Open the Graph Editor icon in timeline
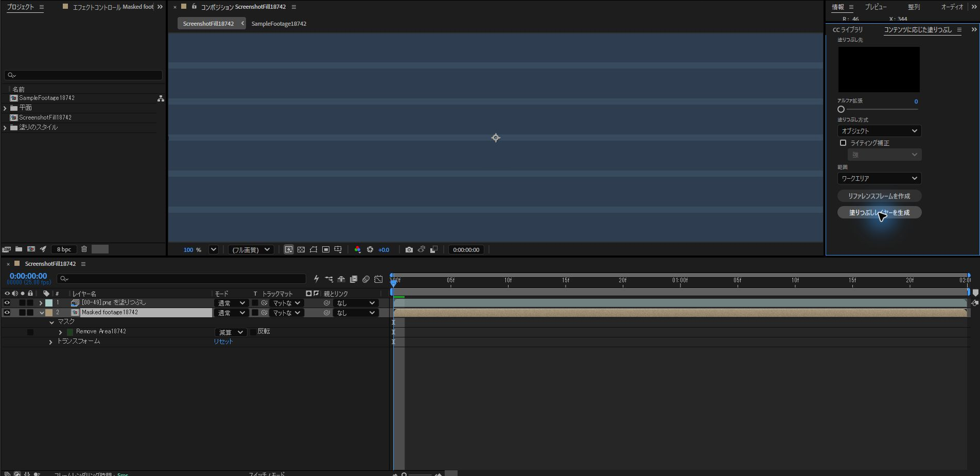This screenshot has height=476, width=980. tap(378, 279)
